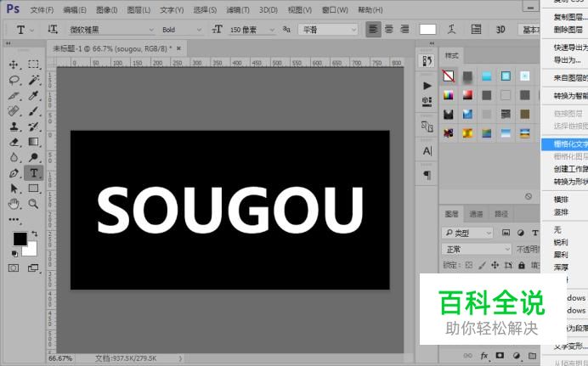Select the Magic Wand tool
This screenshot has width=588, height=366.
[x=33, y=80]
